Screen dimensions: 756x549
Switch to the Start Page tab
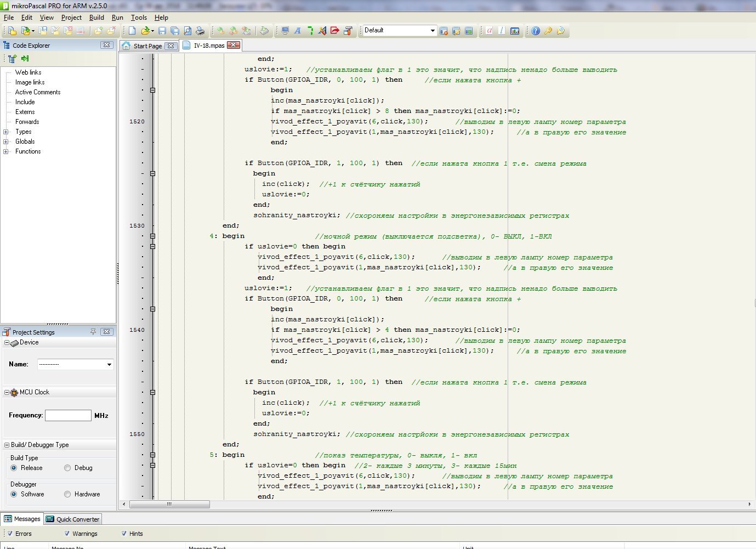[x=147, y=46]
